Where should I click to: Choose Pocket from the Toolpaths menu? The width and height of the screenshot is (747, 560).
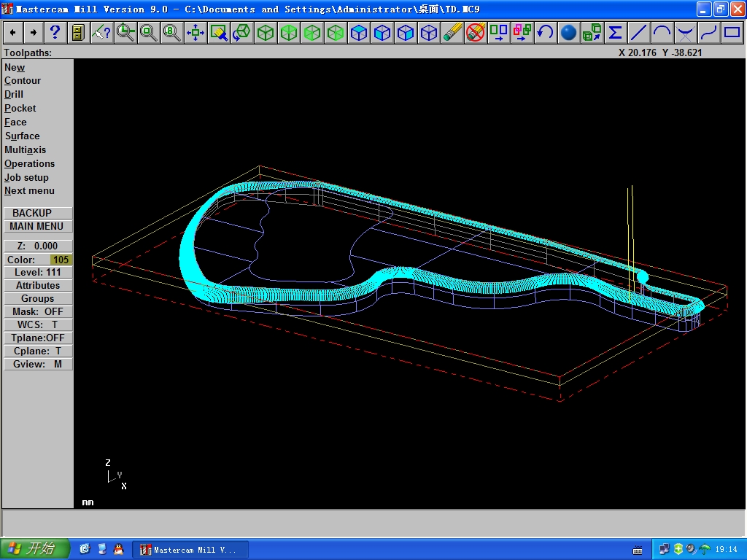pyautogui.click(x=20, y=108)
